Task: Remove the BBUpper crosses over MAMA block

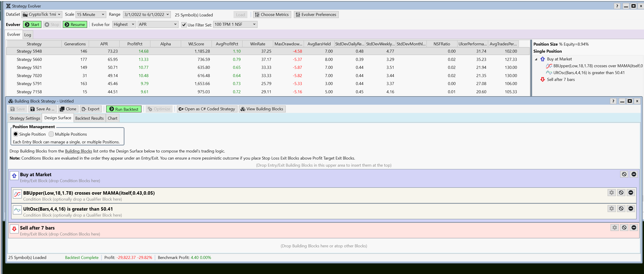Action: [631, 193]
